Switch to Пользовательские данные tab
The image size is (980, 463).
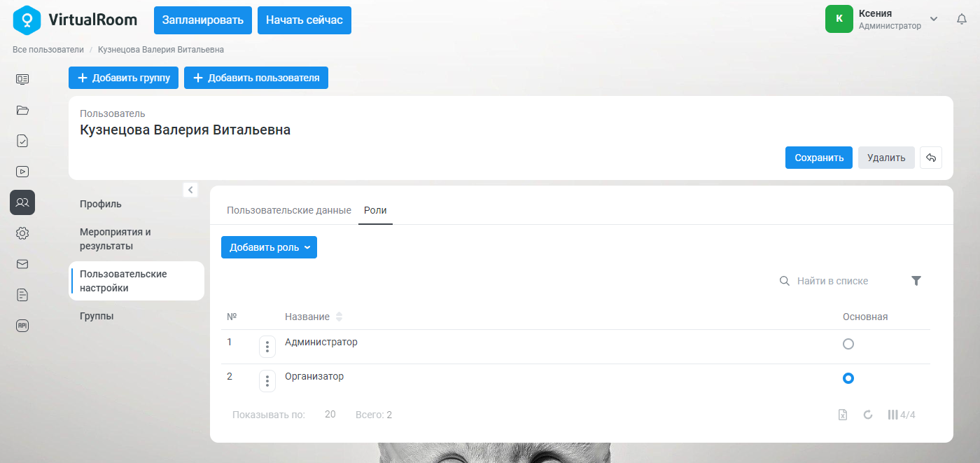point(289,210)
